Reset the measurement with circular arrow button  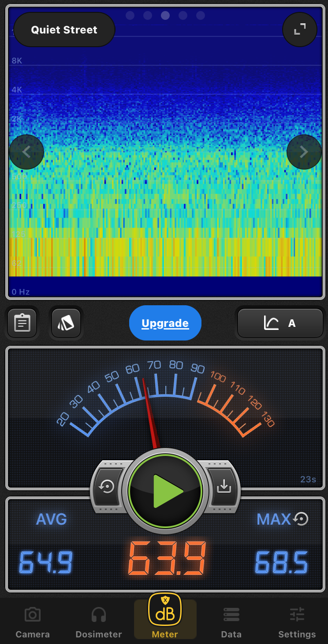pyautogui.click(x=108, y=487)
